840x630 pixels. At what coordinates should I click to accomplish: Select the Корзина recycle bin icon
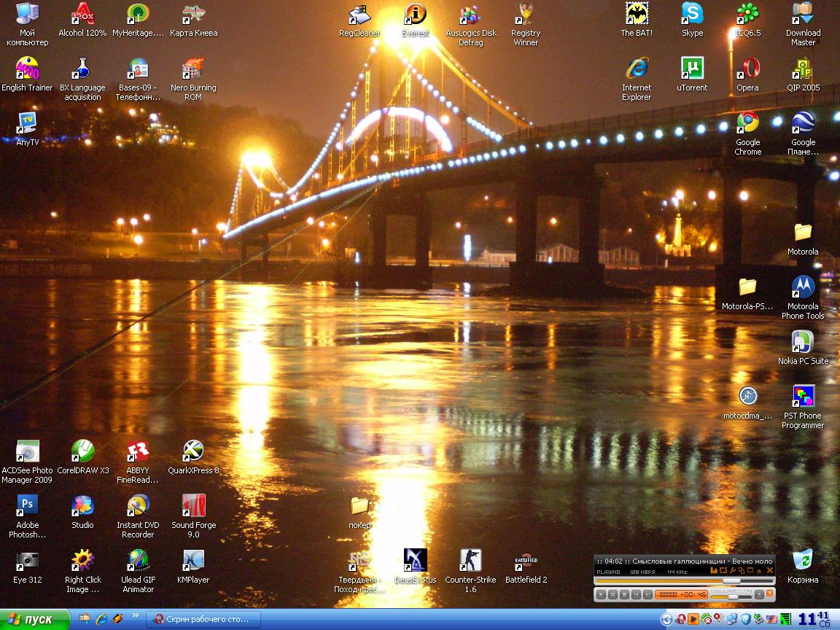point(803,561)
